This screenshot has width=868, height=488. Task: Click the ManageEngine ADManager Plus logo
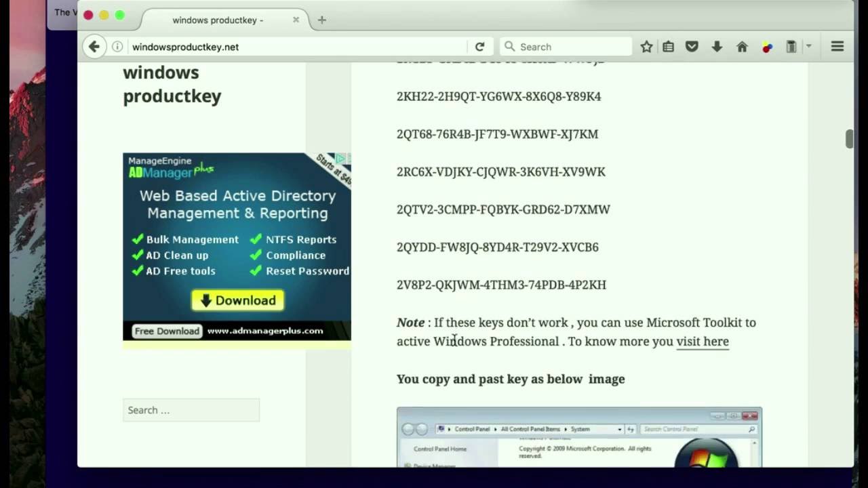point(171,167)
